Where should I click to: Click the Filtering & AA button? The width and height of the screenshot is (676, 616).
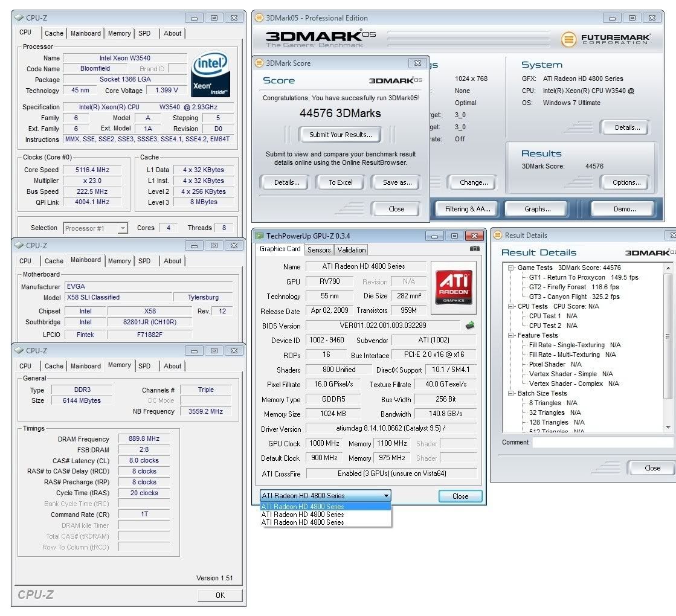click(x=468, y=209)
